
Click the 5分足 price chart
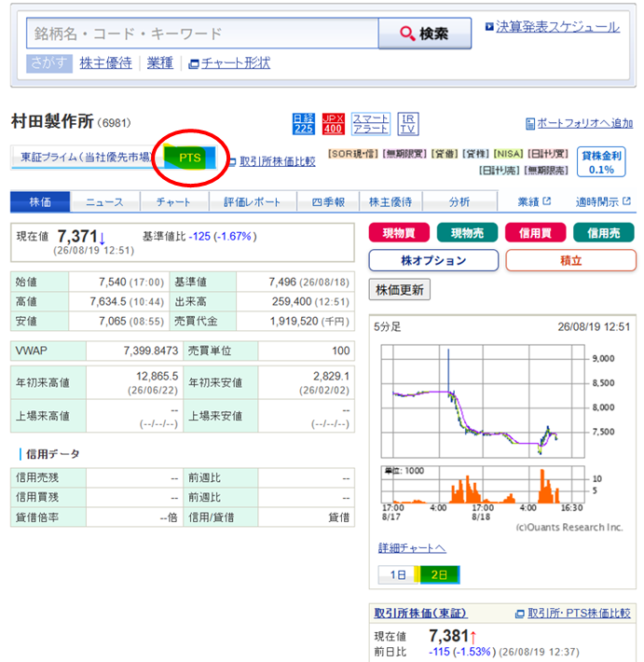(483, 401)
